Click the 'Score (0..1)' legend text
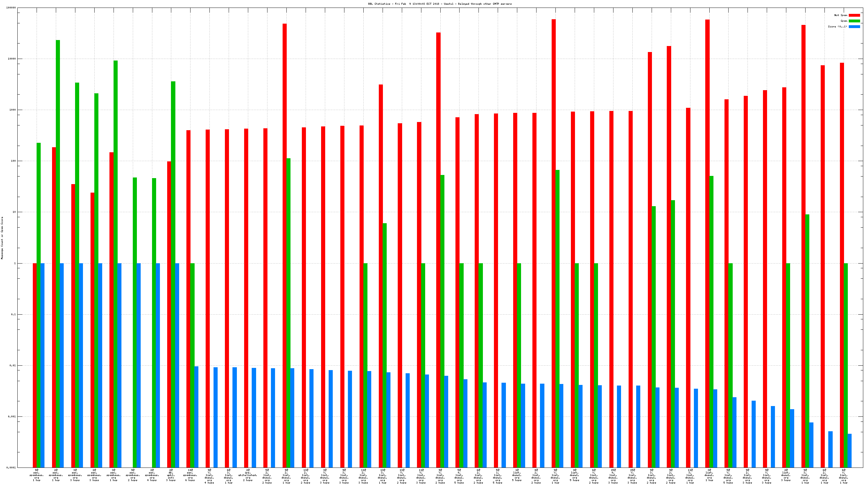This screenshot has height=488, width=868. tap(837, 26)
